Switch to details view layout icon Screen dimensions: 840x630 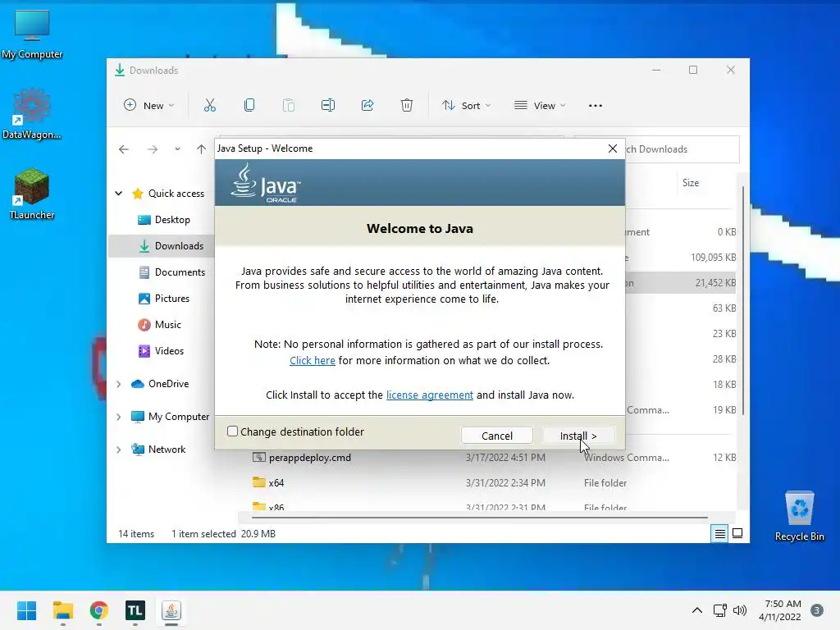coord(719,533)
